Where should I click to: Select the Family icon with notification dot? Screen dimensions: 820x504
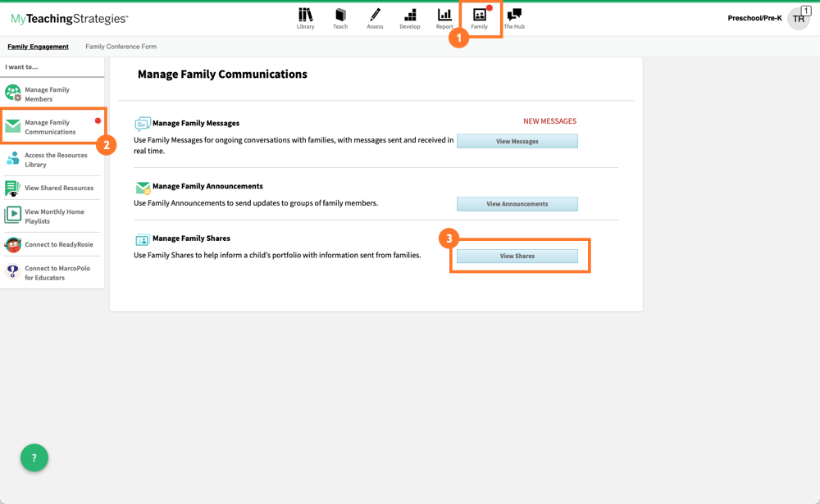pos(480,16)
